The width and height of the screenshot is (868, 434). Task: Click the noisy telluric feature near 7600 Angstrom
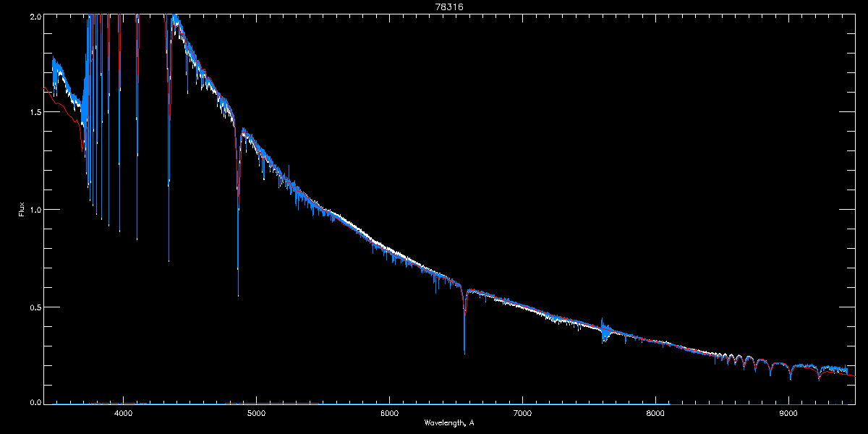coord(605,330)
